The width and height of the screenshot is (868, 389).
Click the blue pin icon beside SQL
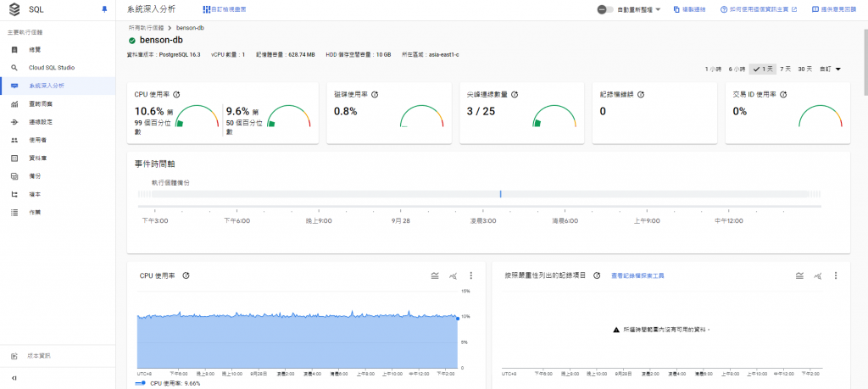click(x=104, y=9)
